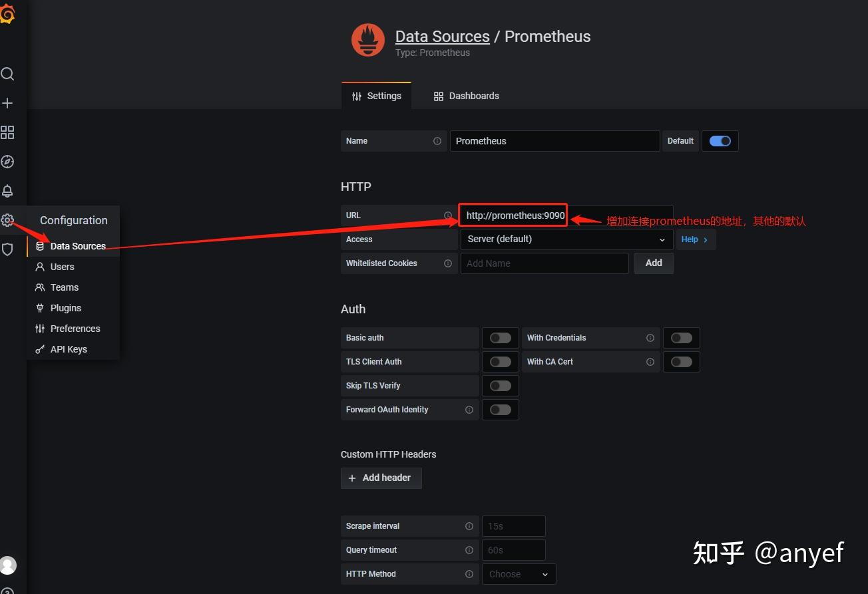Enable the Basic auth toggle

tap(500, 337)
